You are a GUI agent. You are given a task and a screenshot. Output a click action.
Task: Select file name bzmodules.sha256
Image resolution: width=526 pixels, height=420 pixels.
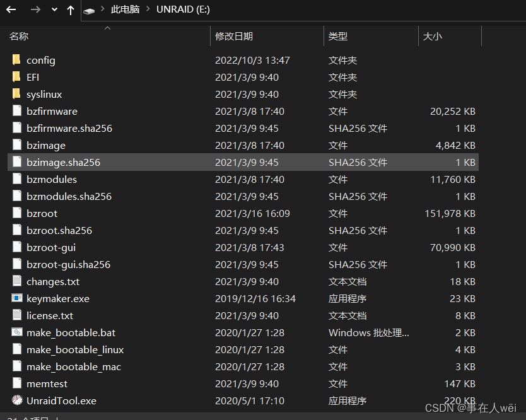[69, 197]
